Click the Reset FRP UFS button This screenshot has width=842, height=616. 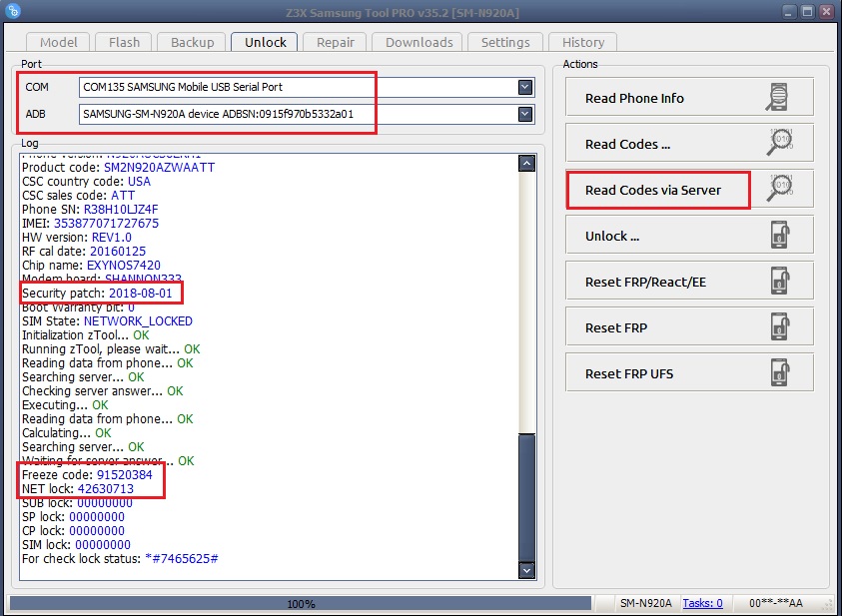689,373
